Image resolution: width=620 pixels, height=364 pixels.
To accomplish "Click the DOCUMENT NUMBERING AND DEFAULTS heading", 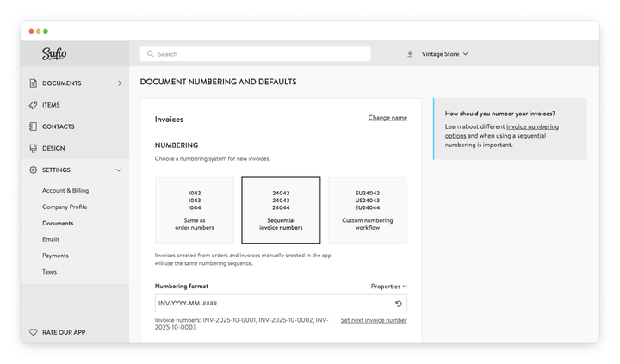I will [x=218, y=82].
